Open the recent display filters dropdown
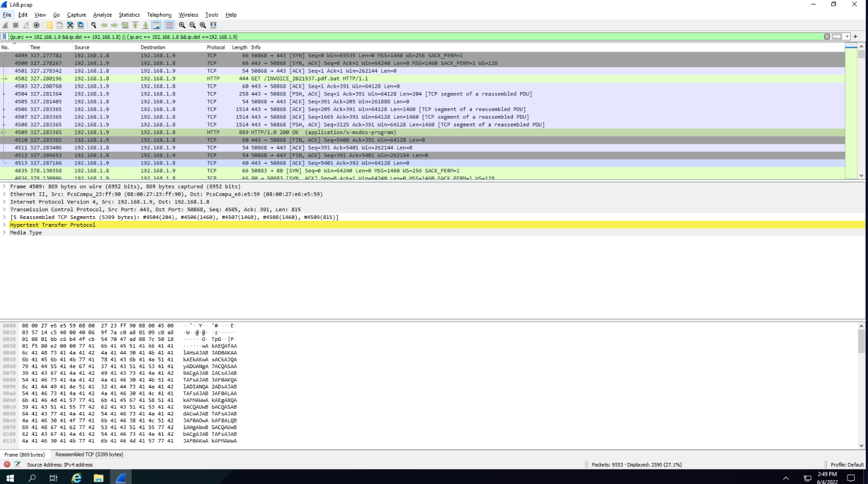This screenshot has width=868, height=484. (847, 37)
